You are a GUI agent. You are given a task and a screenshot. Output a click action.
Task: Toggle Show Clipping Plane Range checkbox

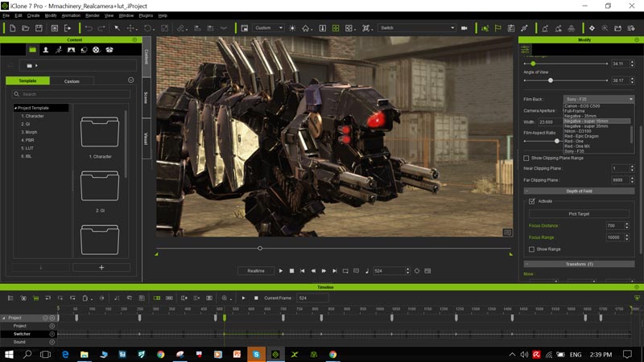coord(526,158)
